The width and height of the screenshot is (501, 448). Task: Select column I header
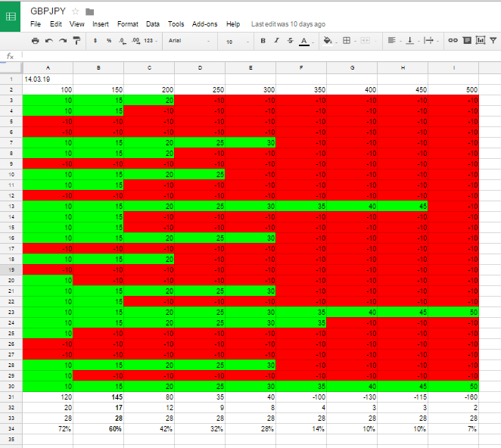454,68
